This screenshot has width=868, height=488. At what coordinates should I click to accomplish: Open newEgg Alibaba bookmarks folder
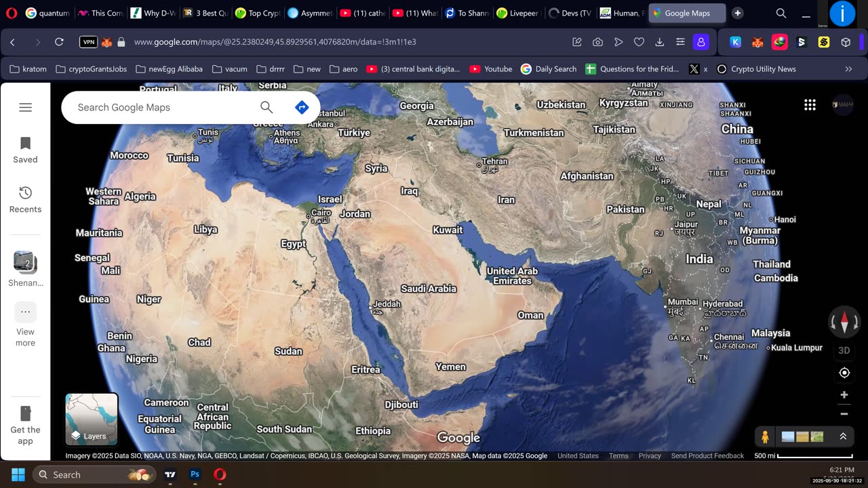coord(170,68)
